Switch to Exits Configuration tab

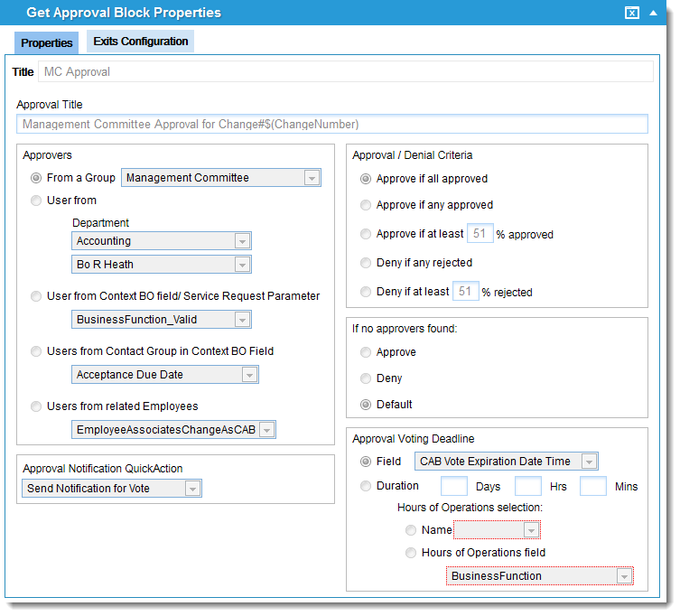(x=141, y=42)
